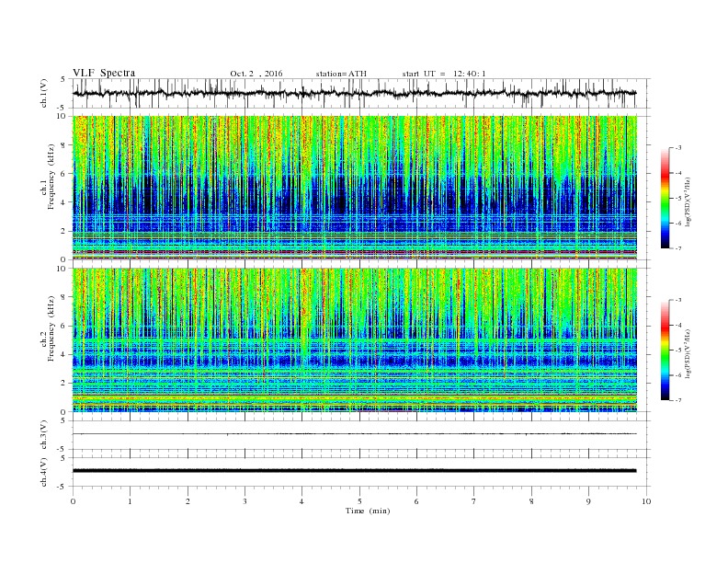This screenshot has width=728, height=563.
Task: Click the "ch.4(V)" axis label
Action: pyautogui.click(x=44, y=472)
